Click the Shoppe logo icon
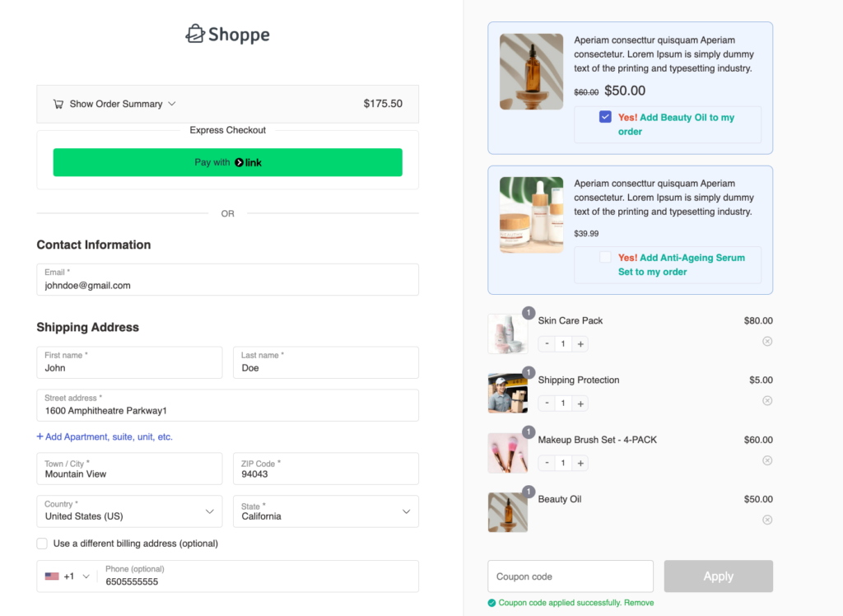The width and height of the screenshot is (843, 616). [195, 34]
